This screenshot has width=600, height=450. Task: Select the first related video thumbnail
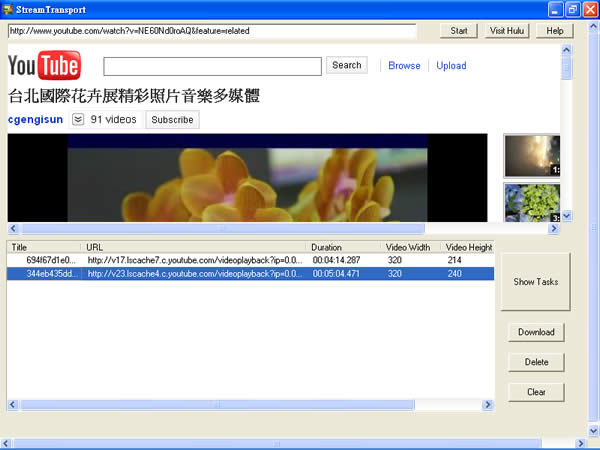531,155
